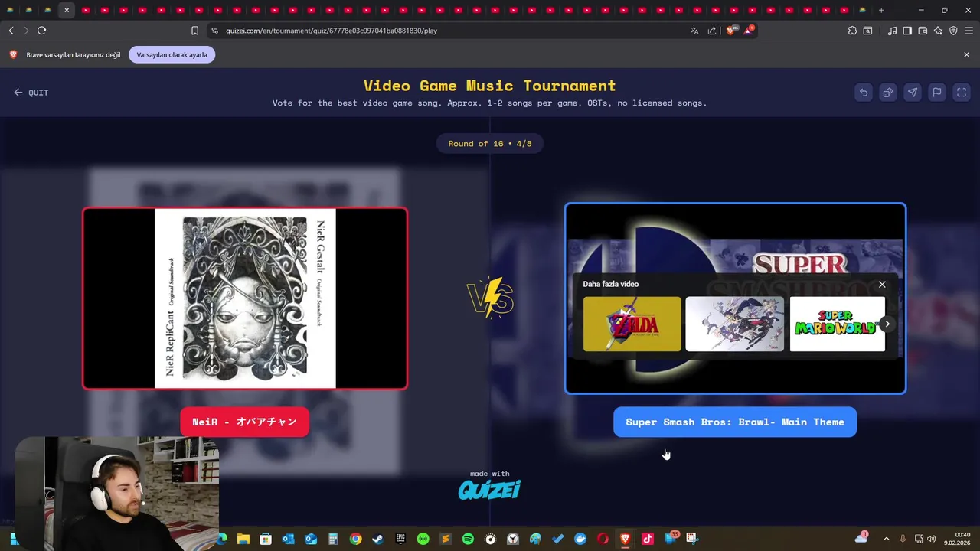The image size is (980, 551).
Task: Open the weather widget in the taskbar
Action: point(861,538)
